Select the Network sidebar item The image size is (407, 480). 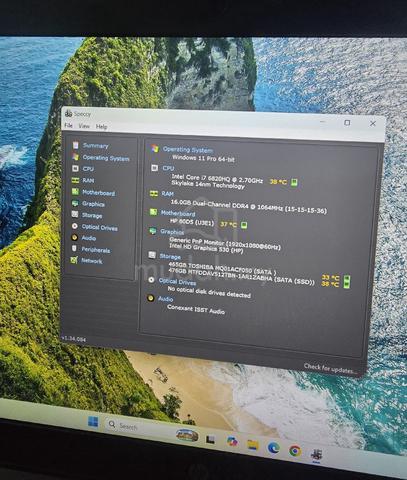(87, 260)
